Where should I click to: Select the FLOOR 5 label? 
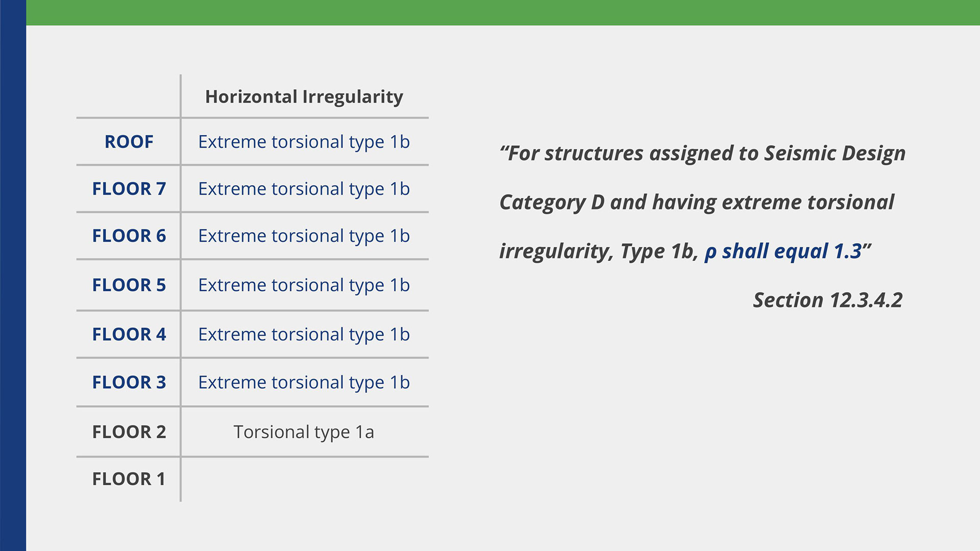coord(129,285)
